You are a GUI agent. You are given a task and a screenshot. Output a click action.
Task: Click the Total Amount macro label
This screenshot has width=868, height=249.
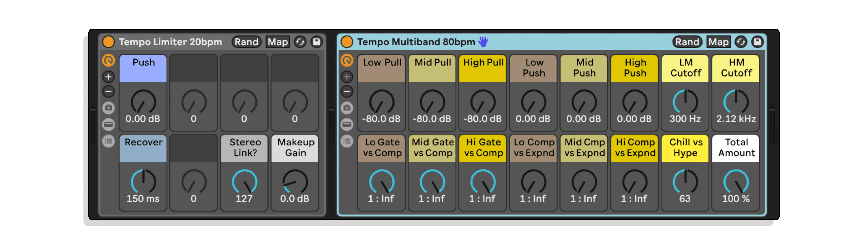point(736,148)
